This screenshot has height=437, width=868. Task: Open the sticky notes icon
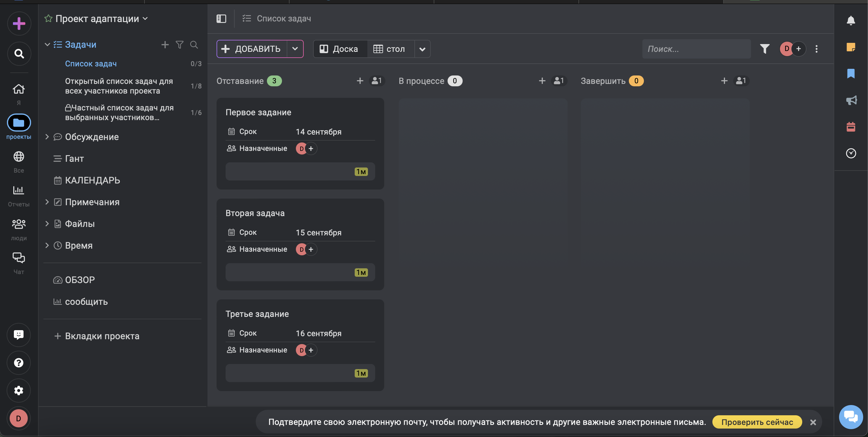(x=851, y=47)
